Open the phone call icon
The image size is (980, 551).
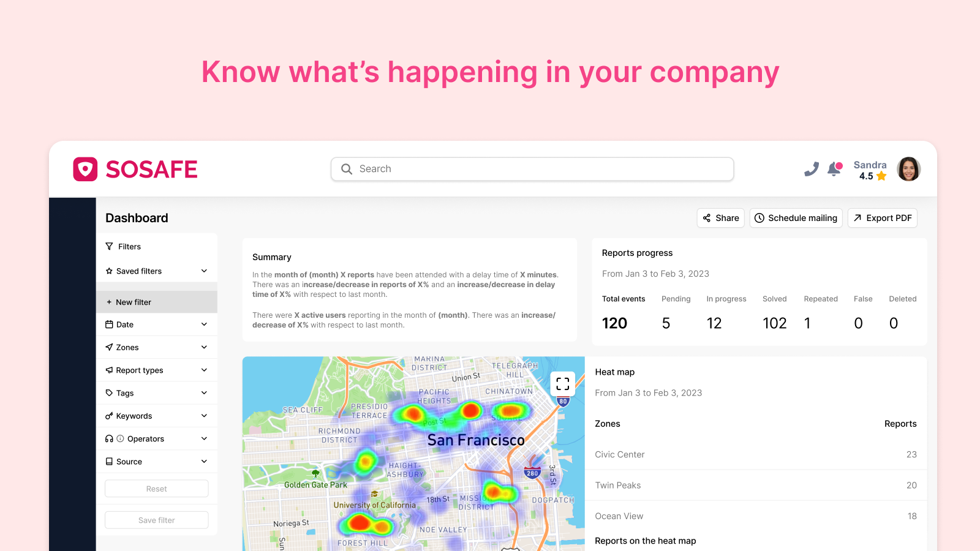(811, 168)
